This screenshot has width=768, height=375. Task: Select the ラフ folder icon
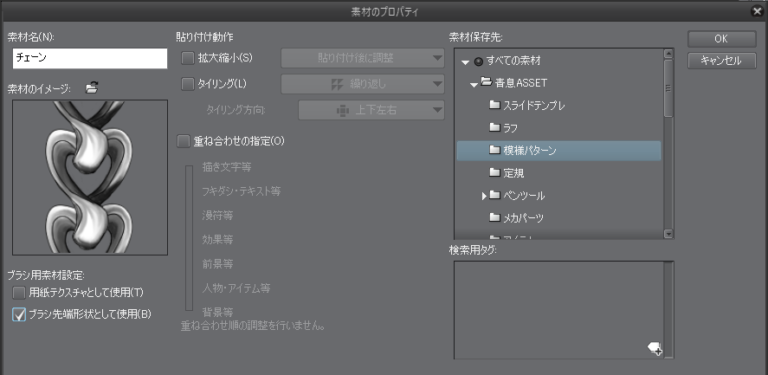[x=494, y=127]
